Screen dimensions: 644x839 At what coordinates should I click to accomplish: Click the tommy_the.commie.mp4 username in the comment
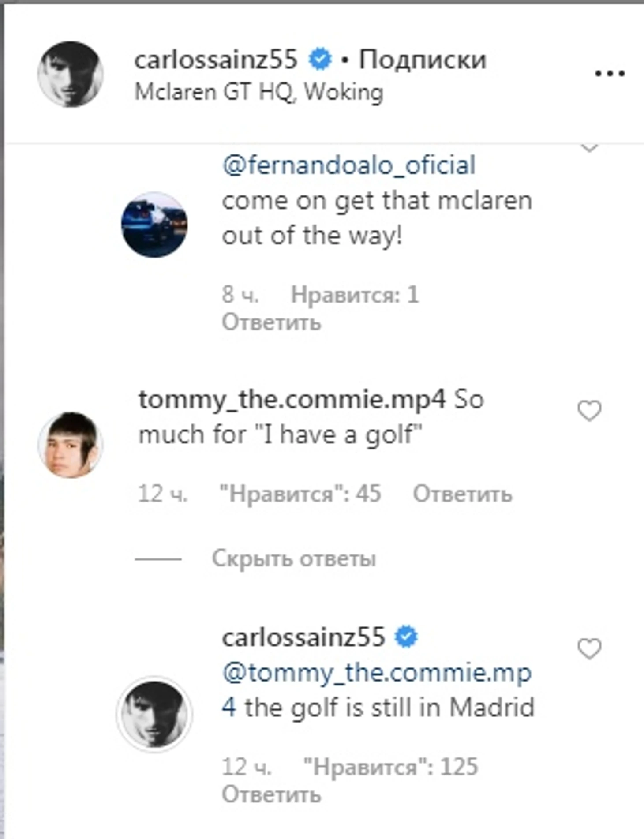tap(292, 399)
